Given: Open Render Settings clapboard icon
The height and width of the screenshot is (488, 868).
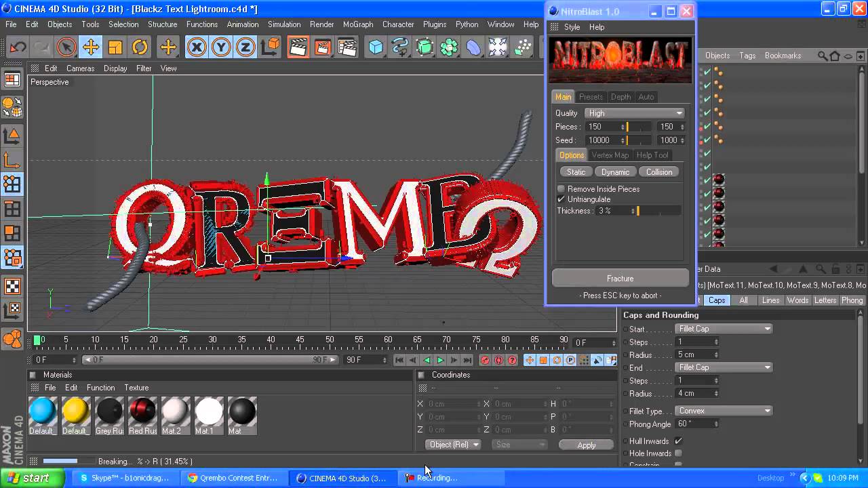Looking at the screenshot, I should click(x=347, y=47).
